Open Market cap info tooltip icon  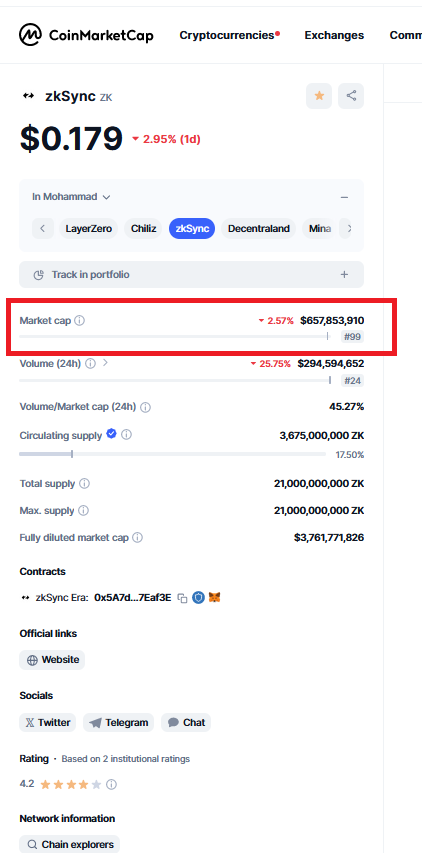(x=79, y=320)
